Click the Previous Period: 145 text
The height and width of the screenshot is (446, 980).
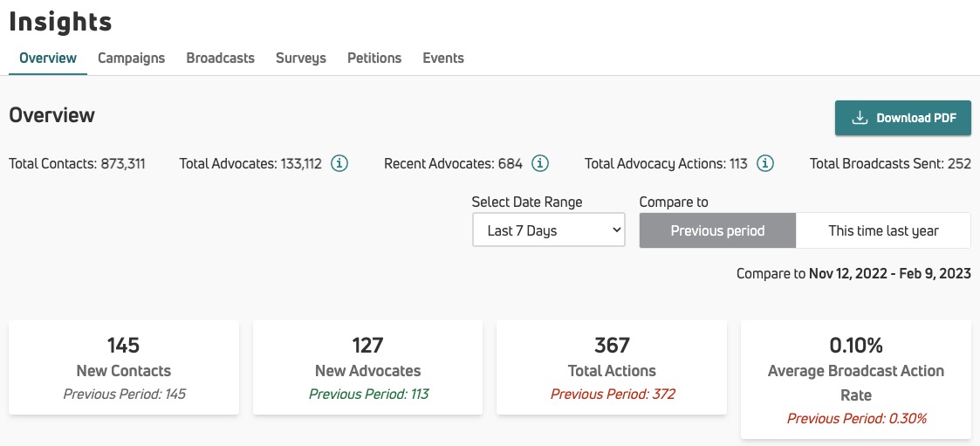click(x=125, y=395)
